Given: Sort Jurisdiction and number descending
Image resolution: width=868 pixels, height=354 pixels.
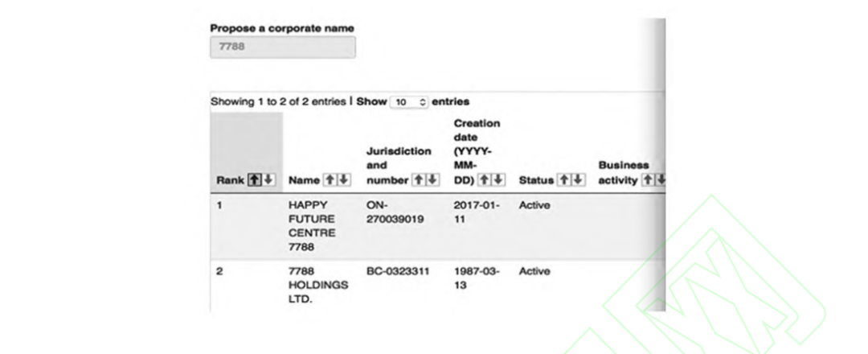Looking at the screenshot, I should coord(433,180).
